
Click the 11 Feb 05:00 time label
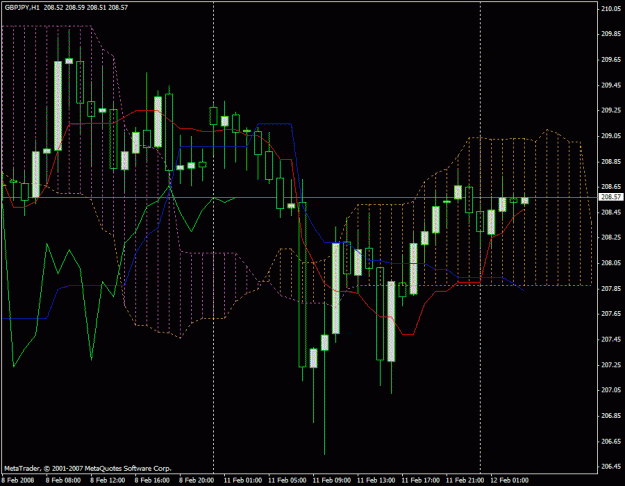tap(287, 480)
